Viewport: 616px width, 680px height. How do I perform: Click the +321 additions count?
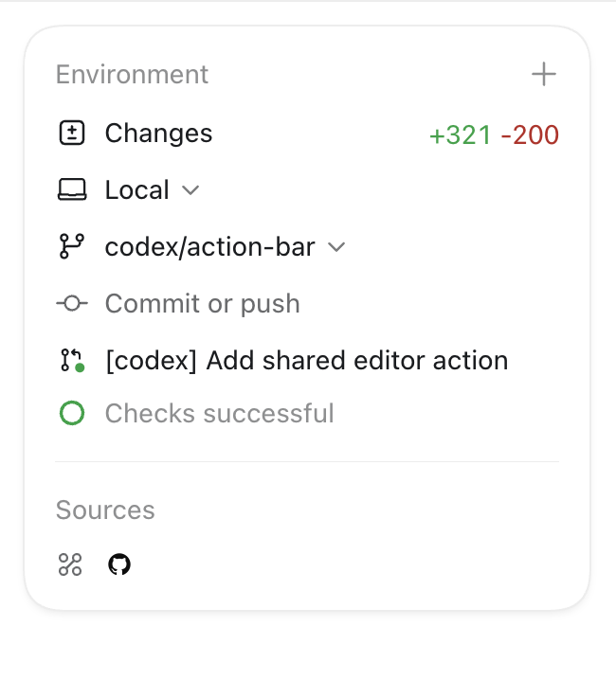pyautogui.click(x=461, y=134)
